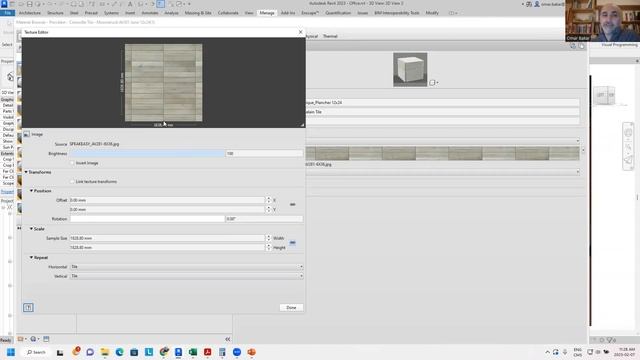Open PowerPoint from taskbar
The height and width of the screenshot is (360, 640).
point(251,352)
